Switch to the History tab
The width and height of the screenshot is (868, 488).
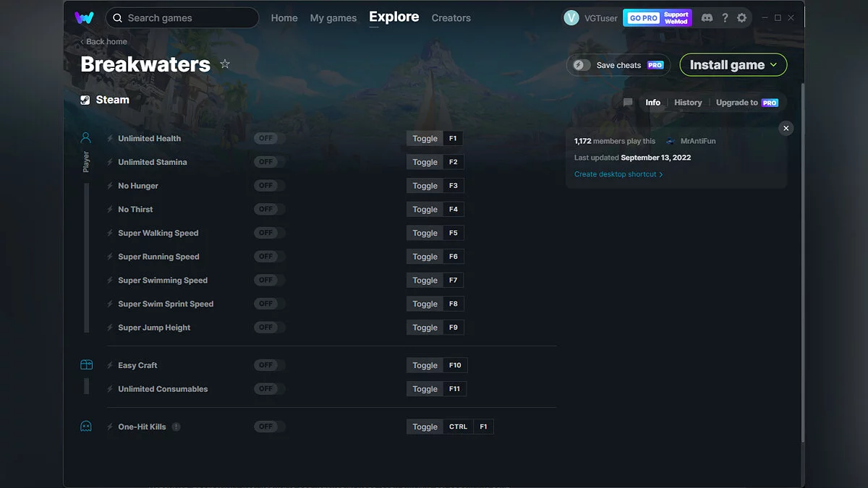click(688, 103)
